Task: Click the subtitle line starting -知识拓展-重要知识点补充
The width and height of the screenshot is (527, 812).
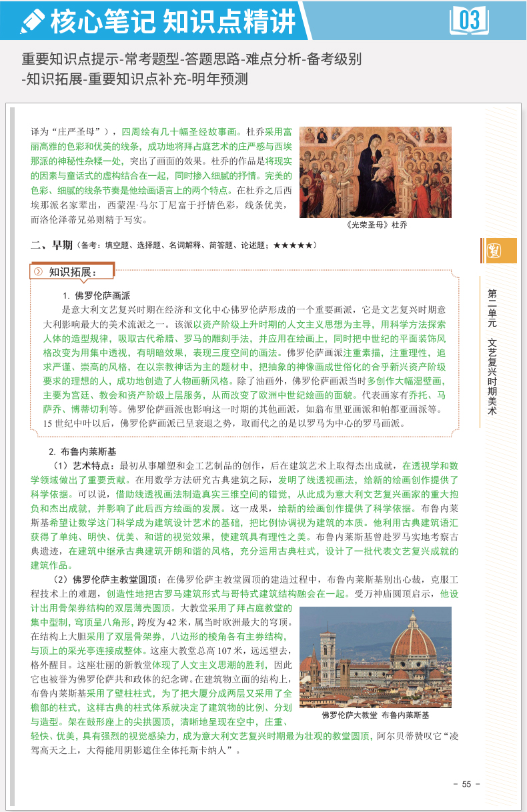Action: pyautogui.click(x=134, y=79)
